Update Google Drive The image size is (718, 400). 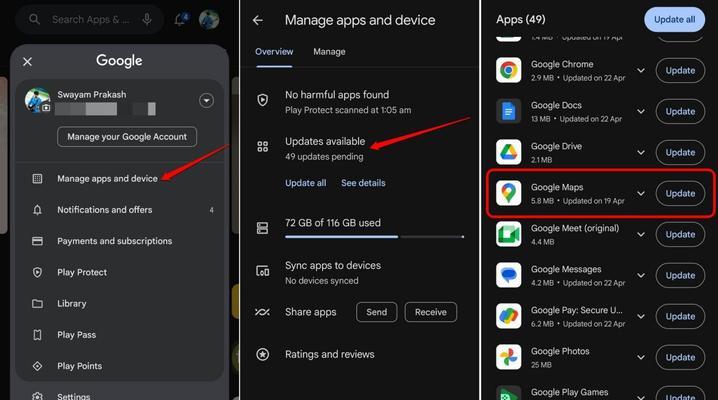pyautogui.click(x=680, y=152)
